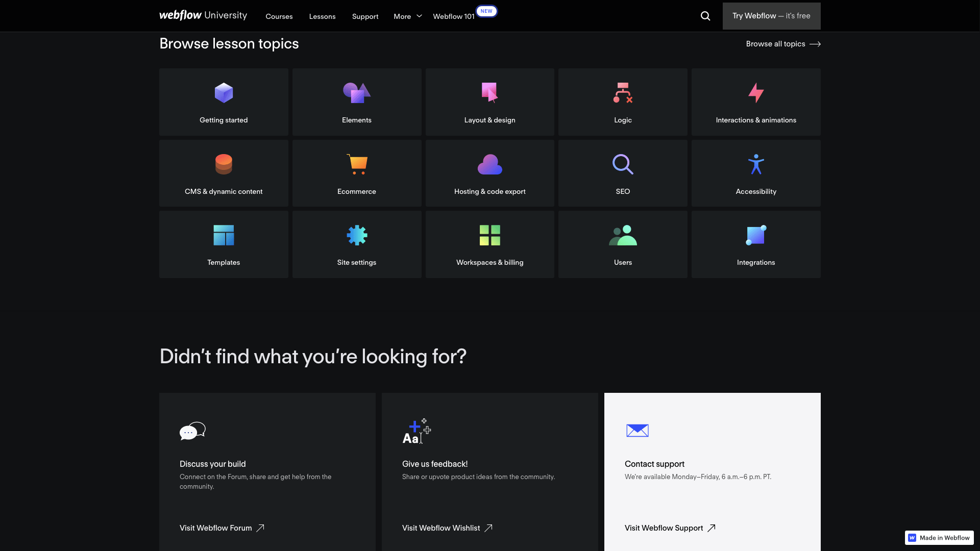Select the Logic flowchart icon
Screen dimensions: 980x551
coord(623,93)
